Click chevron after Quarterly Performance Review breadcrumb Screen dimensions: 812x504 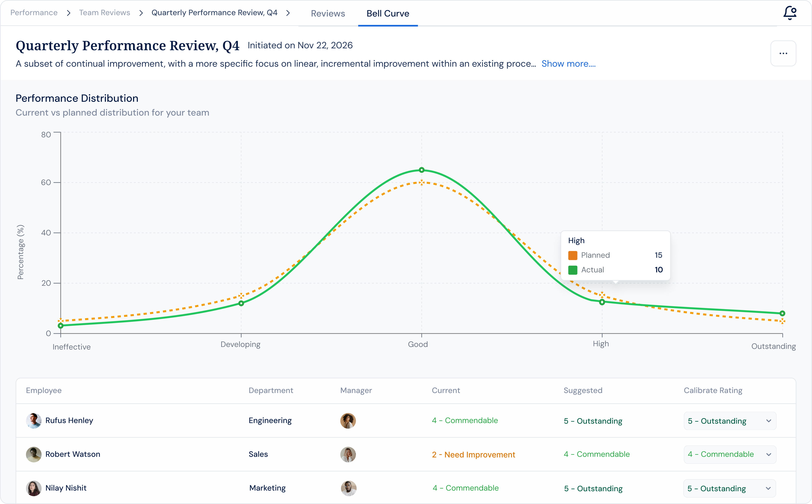pos(288,13)
